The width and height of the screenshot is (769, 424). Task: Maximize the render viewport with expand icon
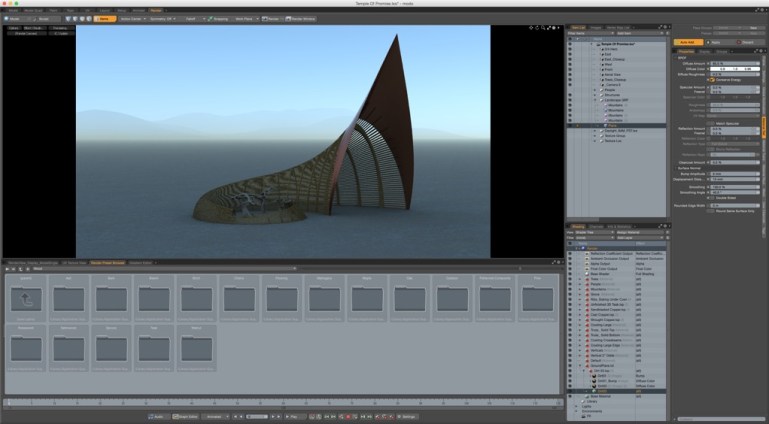548,28
